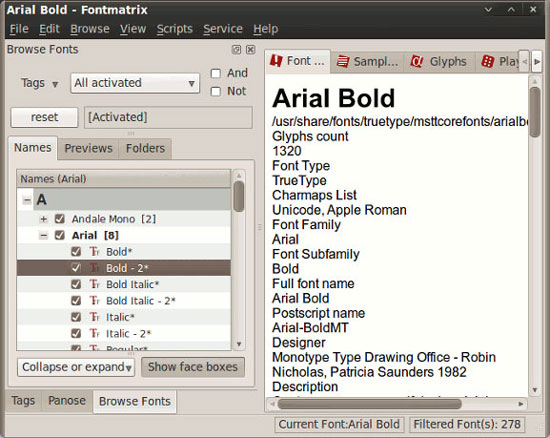Open the Service menu
This screenshot has height=438, width=550.
223,29
